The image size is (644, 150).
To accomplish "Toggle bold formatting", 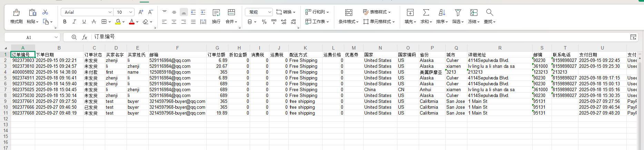I will click(65, 22).
